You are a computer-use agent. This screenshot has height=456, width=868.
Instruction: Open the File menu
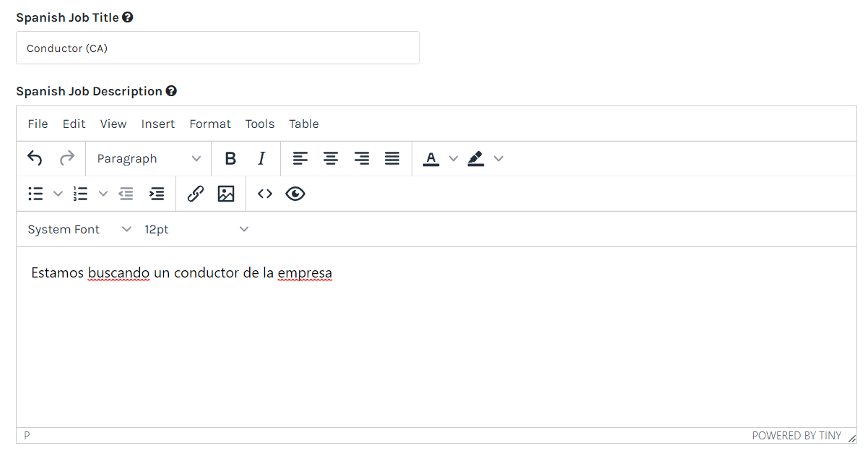[x=38, y=124]
